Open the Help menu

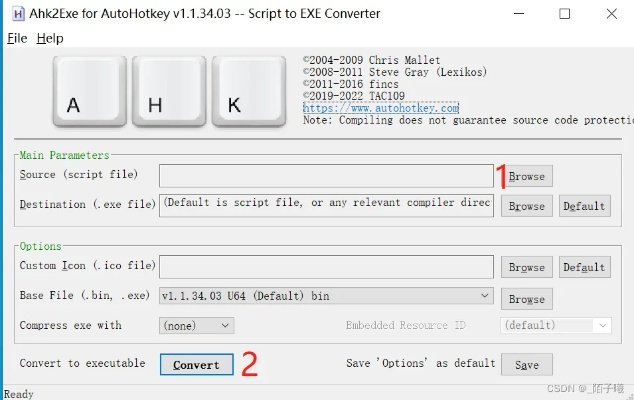click(50, 38)
